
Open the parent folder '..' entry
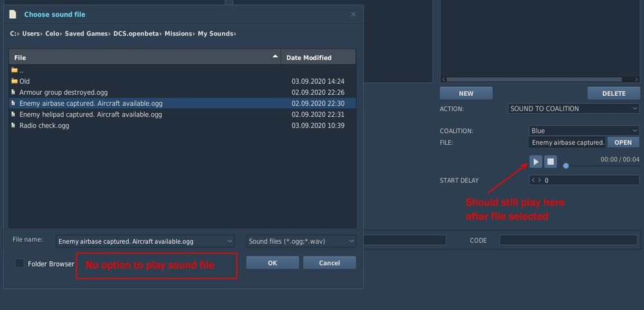(182, 70)
